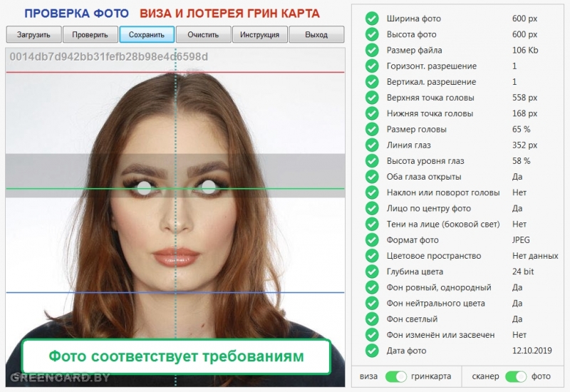Click checkmark beside Горизонт. разрешение
The width and height of the screenshot is (570, 392).
[372, 66]
